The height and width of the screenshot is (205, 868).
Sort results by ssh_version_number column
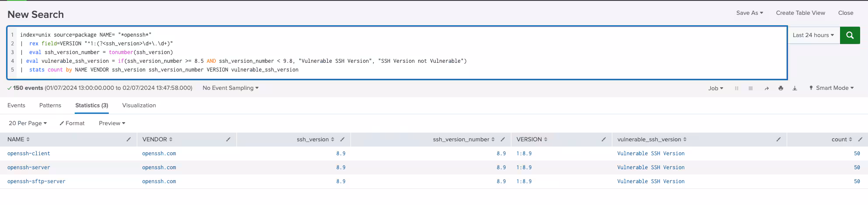coord(463,140)
